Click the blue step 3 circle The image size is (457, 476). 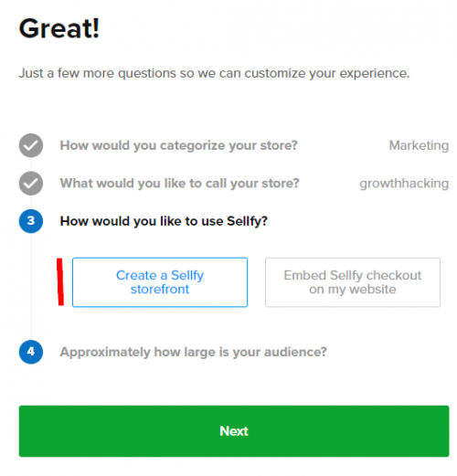point(31,221)
